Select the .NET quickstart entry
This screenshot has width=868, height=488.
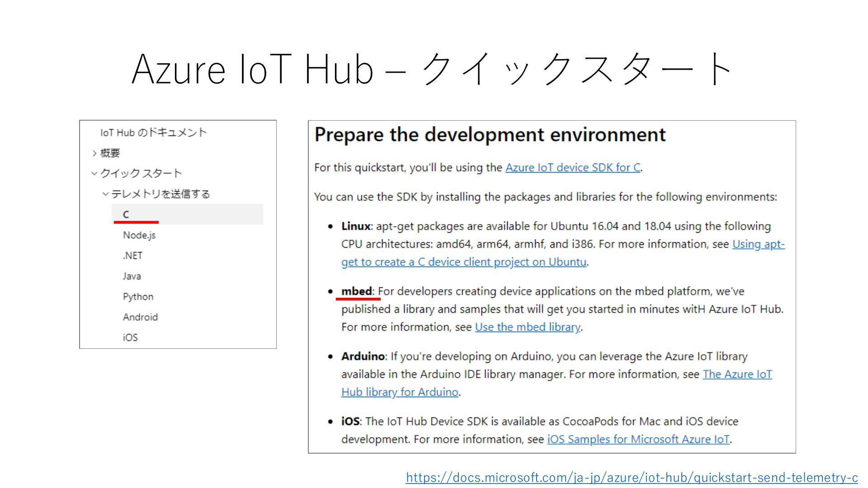coord(132,256)
